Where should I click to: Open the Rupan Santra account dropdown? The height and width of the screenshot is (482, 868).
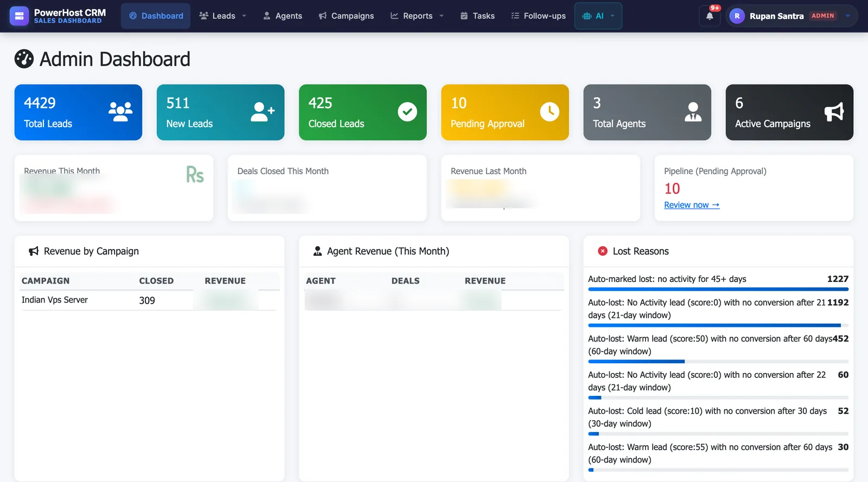pos(792,16)
